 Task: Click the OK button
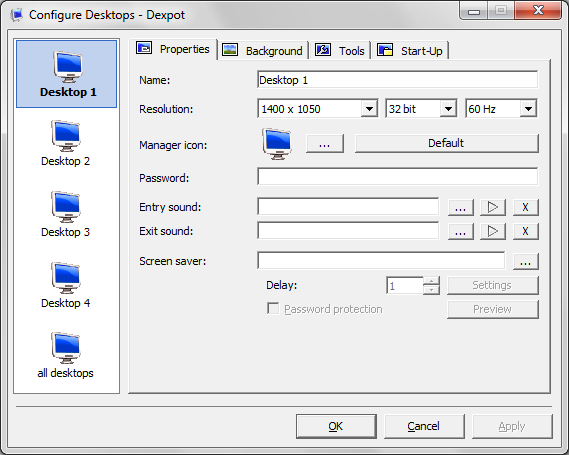(x=336, y=426)
